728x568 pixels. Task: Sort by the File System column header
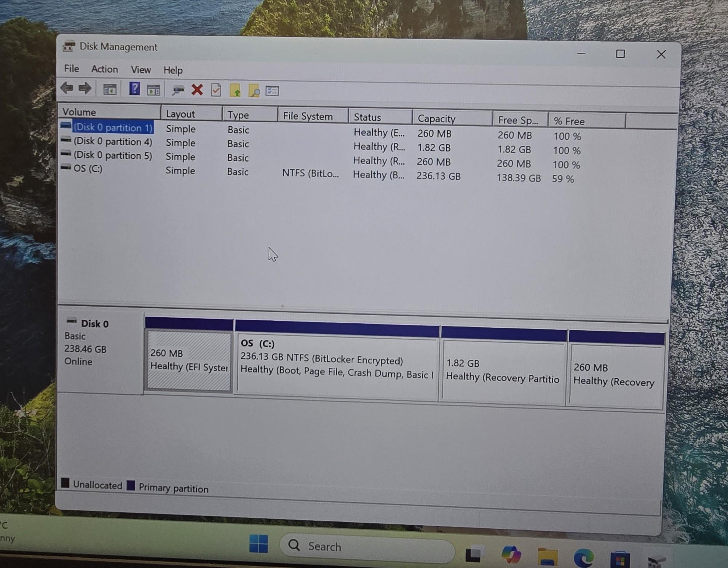pos(313,116)
